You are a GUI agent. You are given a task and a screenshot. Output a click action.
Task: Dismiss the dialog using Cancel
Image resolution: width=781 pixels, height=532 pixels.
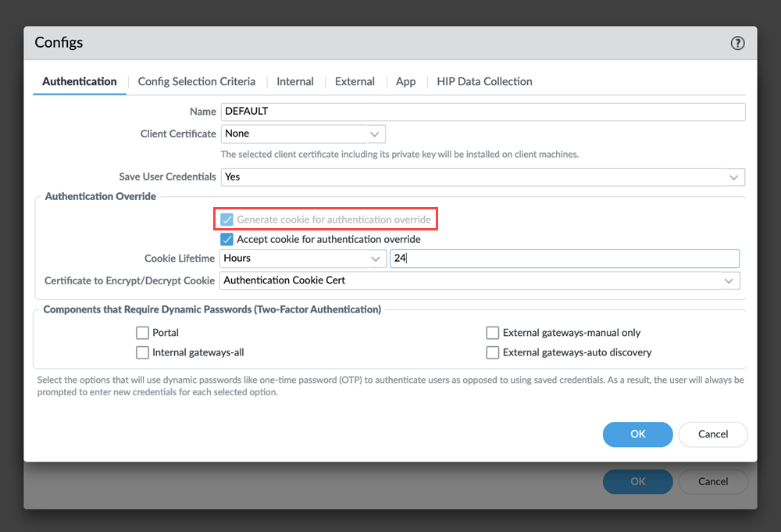point(712,434)
